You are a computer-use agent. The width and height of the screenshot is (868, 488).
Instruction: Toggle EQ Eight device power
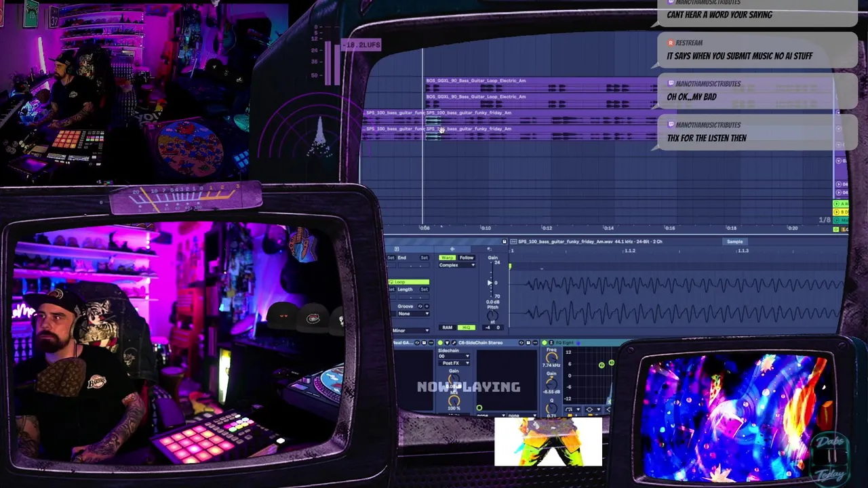(544, 343)
